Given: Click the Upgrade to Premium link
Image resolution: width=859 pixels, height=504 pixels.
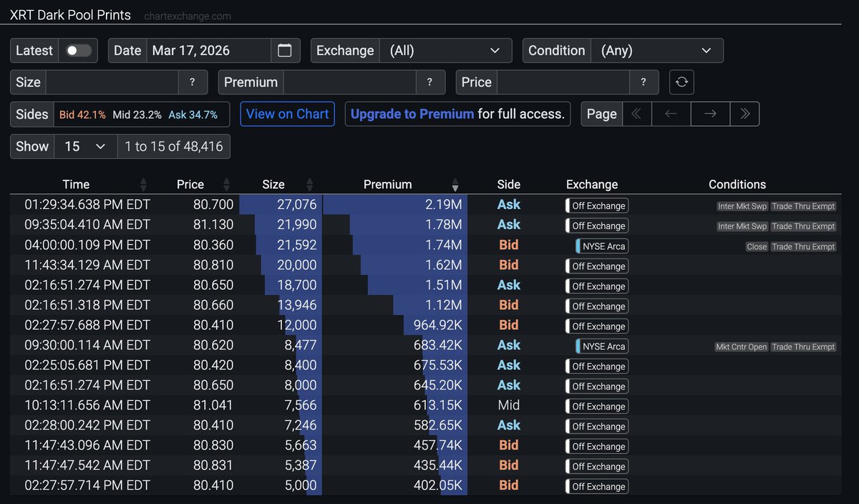Looking at the screenshot, I should click(x=412, y=114).
